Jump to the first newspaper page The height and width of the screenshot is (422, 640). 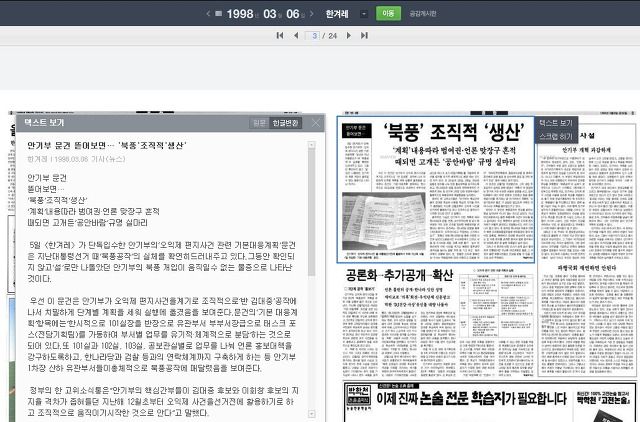point(280,36)
